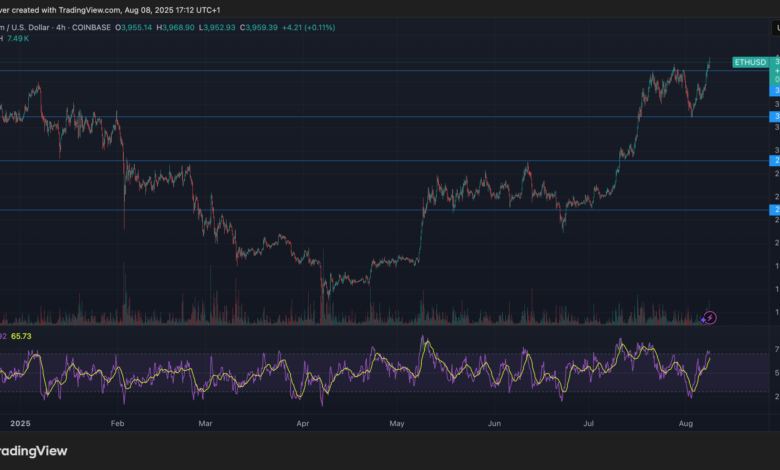The width and height of the screenshot is (780, 470).
Task: Click the purple lightning bolt event icon
Action: coord(709,318)
